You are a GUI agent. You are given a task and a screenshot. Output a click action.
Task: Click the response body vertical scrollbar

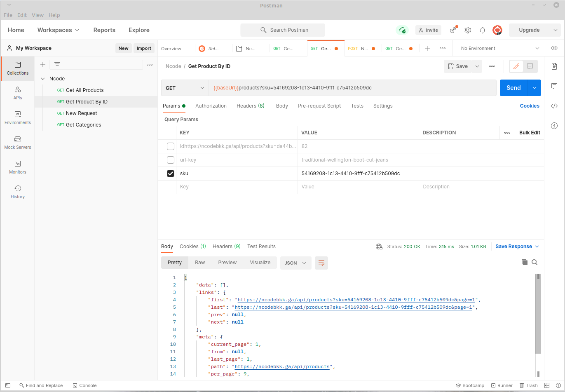(538, 313)
